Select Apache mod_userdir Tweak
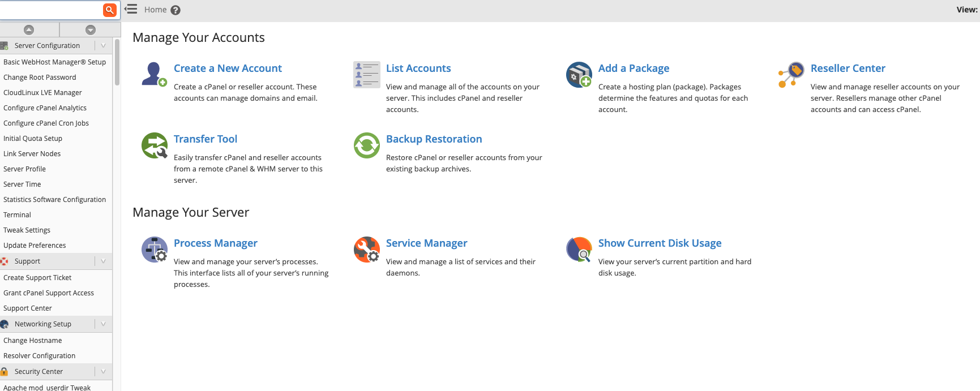This screenshot has width=980, height=391. (x=47, y=388)
